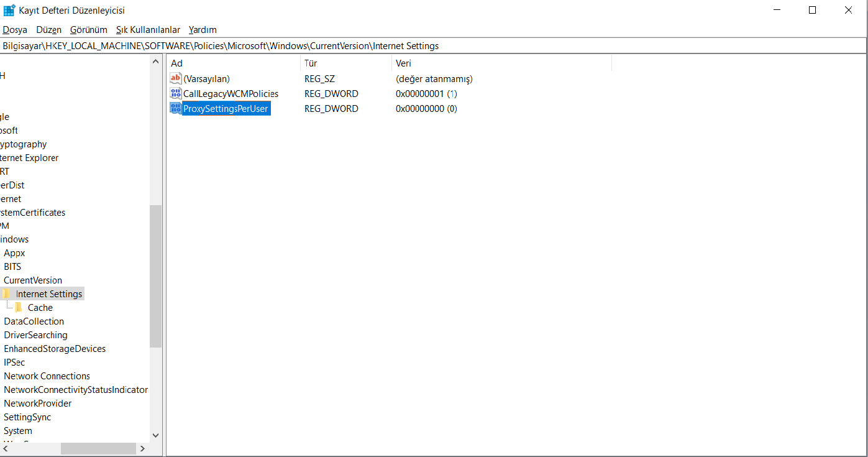Select the Internet Settings folder icon
Viewport: 868px width, 457px height.
(x=6, y=293)
